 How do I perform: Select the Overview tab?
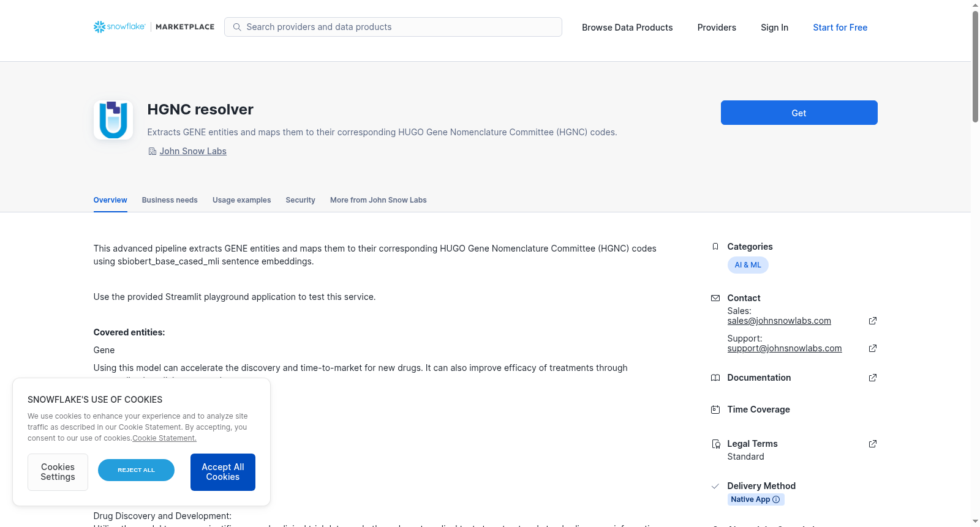(x=110, y=200)
